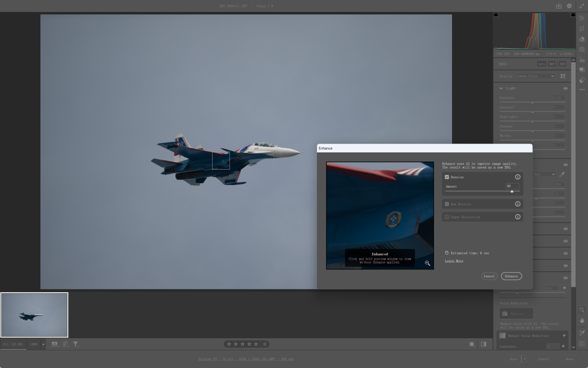
Task: Click the save image download icon
Action: click(559, 6)
